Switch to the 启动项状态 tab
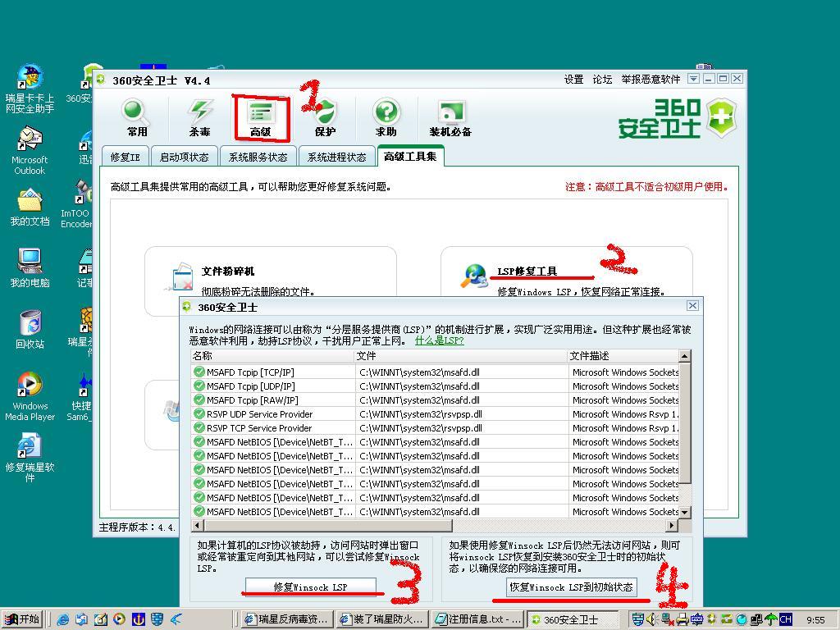The image size is (840, 630). pyautogui.click(x=185, y=157)
